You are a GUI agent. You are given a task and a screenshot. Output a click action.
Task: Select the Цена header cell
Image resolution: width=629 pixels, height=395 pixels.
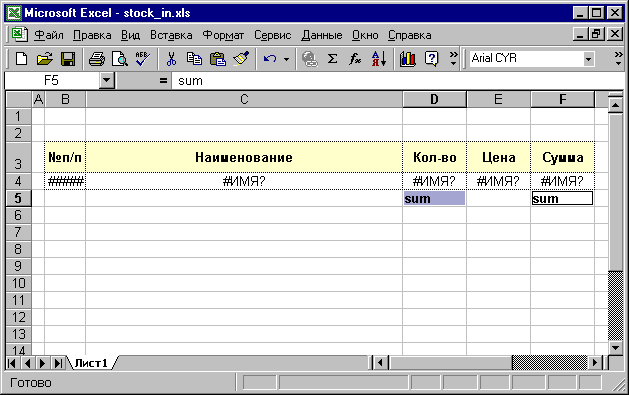pyautogui.click(x=498, y=157)
